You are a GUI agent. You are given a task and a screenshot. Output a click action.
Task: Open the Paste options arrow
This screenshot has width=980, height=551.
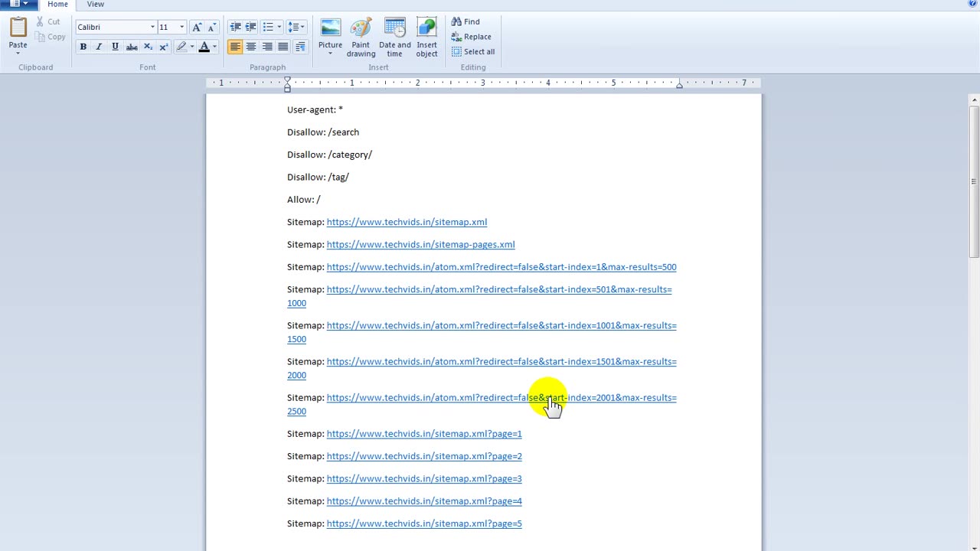click(x=18, y=53)
